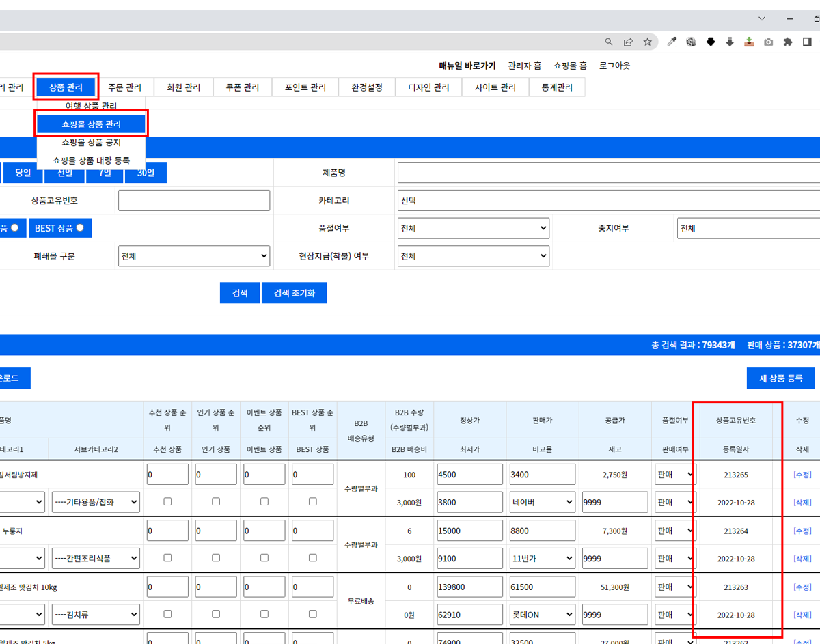Go to 관리자 홈 link
820x644 pixels.
(525, 66)
